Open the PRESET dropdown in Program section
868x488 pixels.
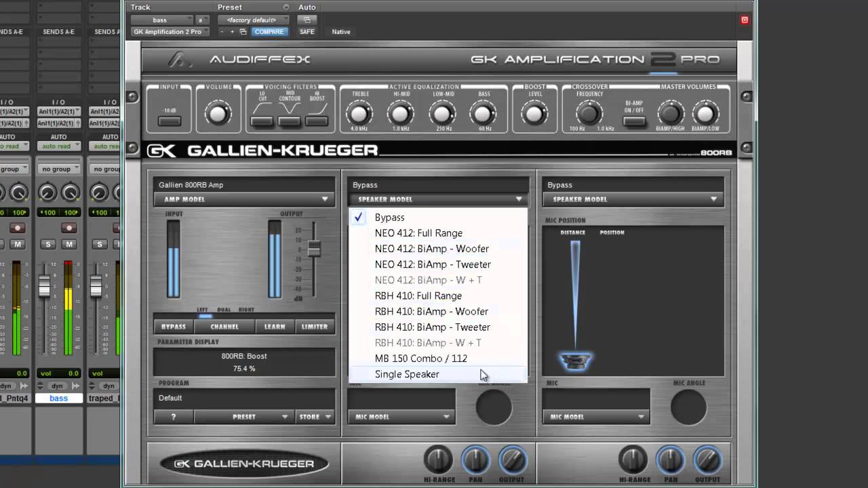(x=244, y=417)
